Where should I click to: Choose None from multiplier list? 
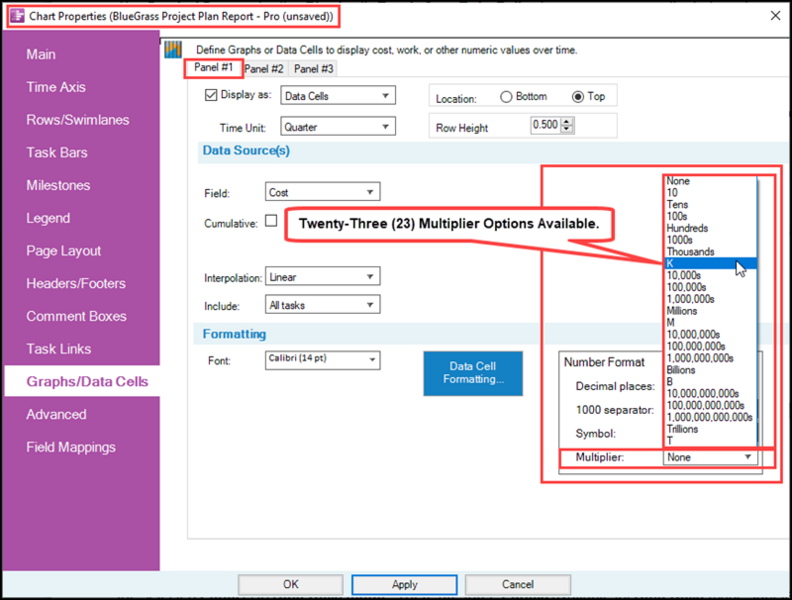click(710, 181)
